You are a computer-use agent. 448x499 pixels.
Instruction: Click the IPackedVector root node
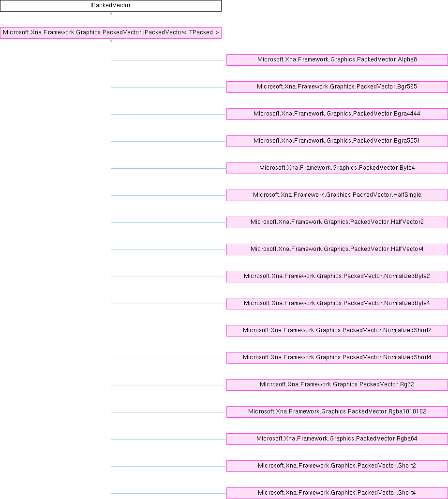[x=111, y=6]
